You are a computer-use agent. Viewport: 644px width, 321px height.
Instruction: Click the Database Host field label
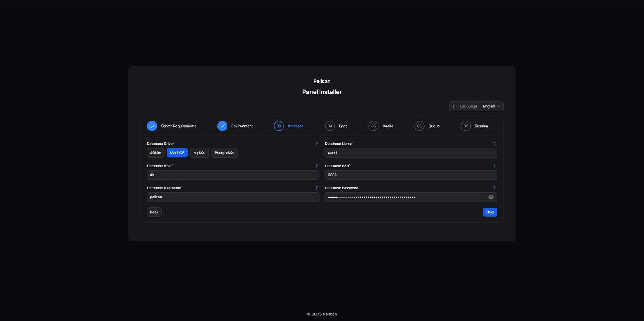pos(159,166)
